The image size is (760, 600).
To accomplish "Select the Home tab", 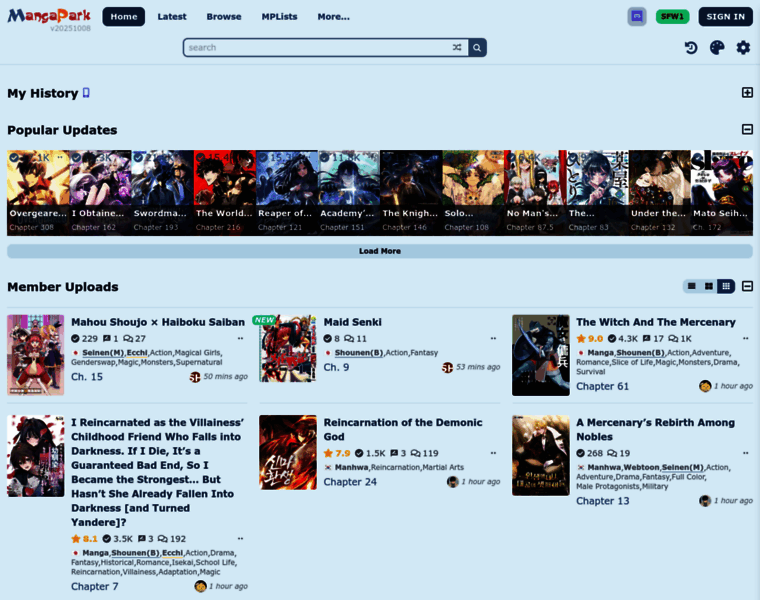I will pyautogui.click(x=124, y=16).
